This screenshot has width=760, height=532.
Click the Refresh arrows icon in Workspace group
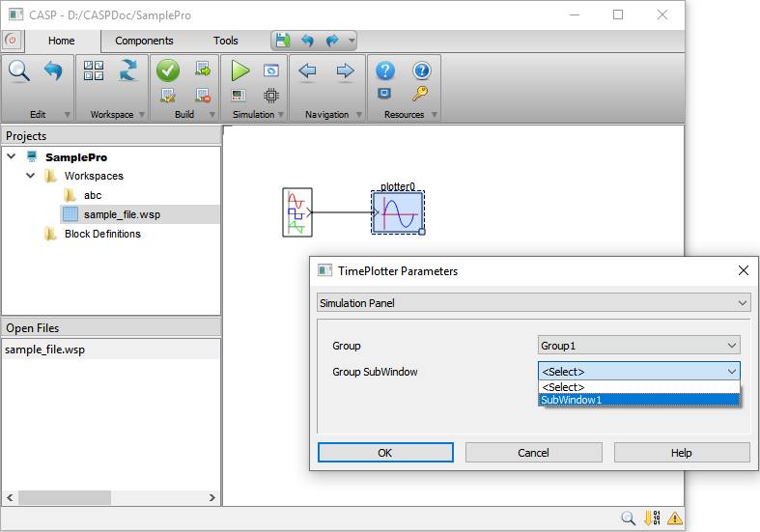127,70
